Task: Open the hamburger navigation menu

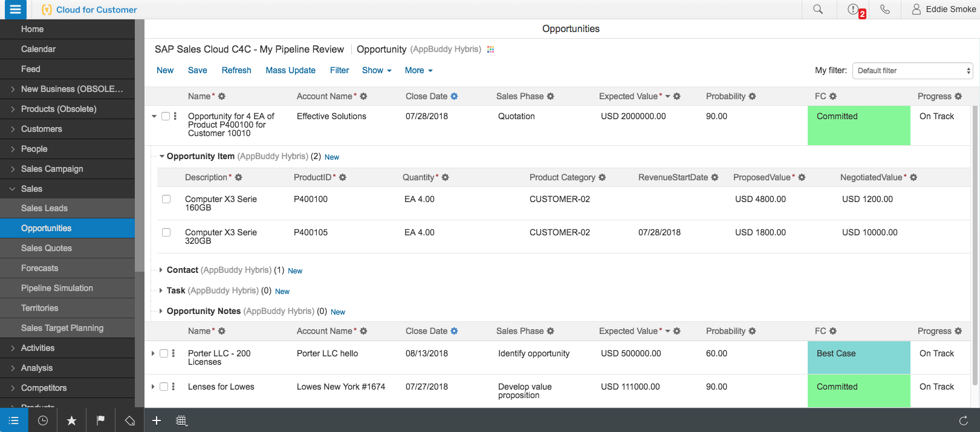Action: point(15,9)
